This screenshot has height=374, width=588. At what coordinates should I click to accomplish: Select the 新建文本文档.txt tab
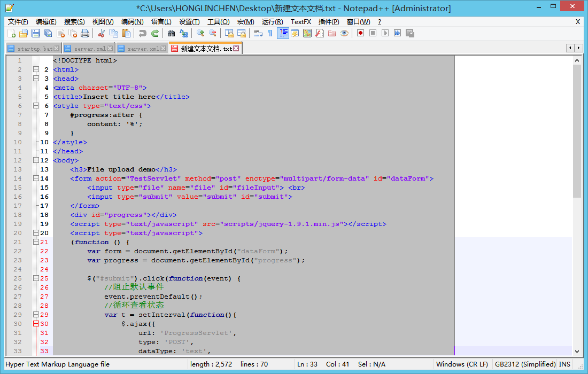206,49
